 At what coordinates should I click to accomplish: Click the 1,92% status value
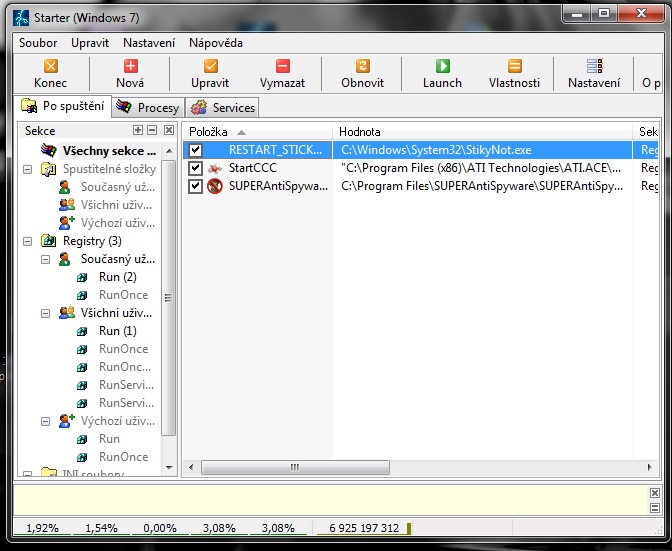point(42,528)
